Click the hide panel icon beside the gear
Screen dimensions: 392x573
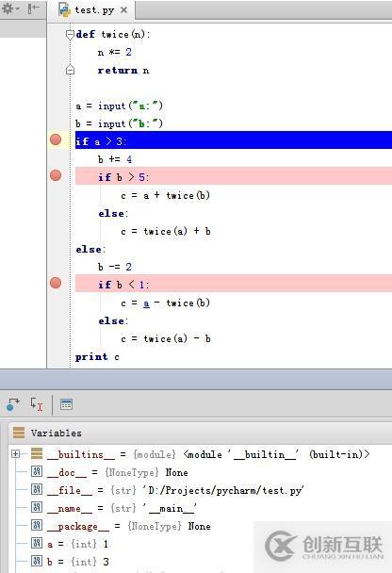click(x=34, y=8)
